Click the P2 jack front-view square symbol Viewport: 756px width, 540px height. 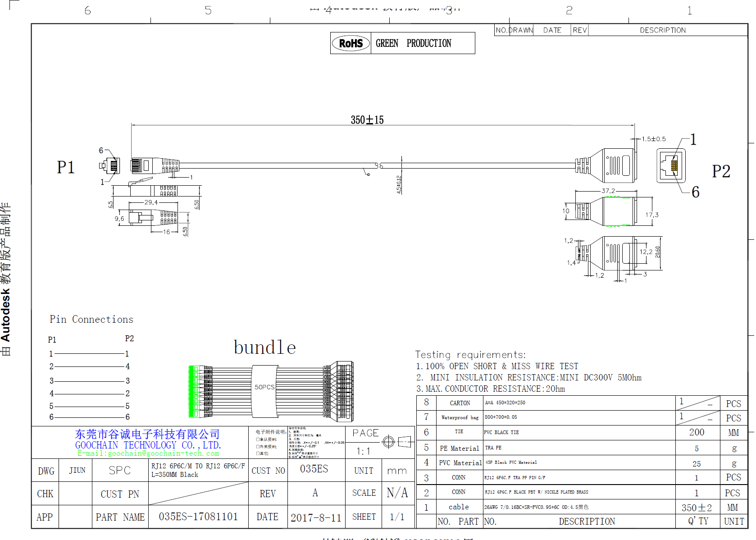click(x=671, y=165)
